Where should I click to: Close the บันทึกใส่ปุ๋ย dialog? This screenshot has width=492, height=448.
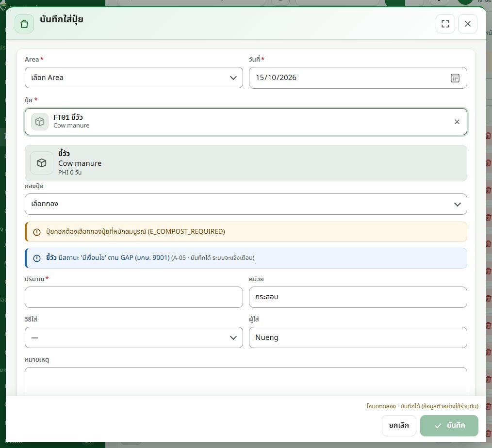point(468,24)
